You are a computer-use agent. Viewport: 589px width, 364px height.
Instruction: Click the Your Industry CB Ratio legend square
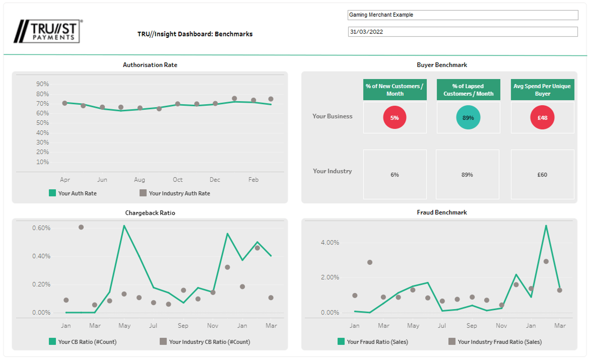163,341
